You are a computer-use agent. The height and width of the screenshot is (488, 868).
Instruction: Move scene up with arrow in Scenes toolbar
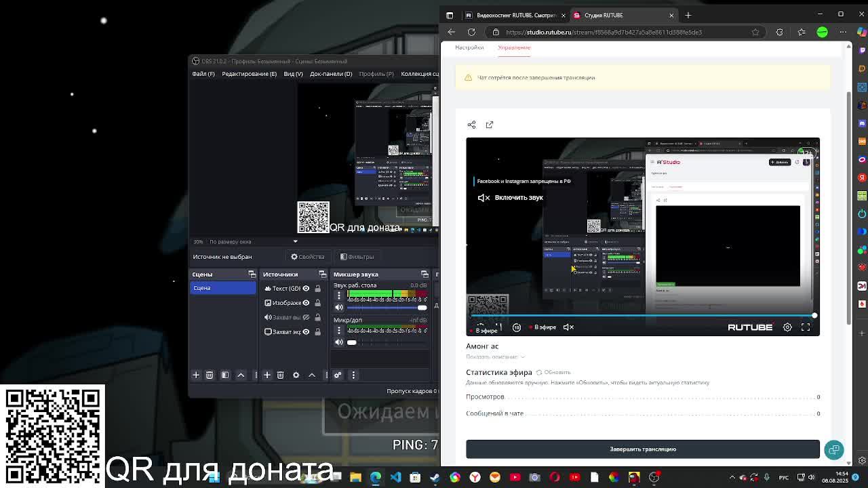pyautogui.click(x=241, y=375)
